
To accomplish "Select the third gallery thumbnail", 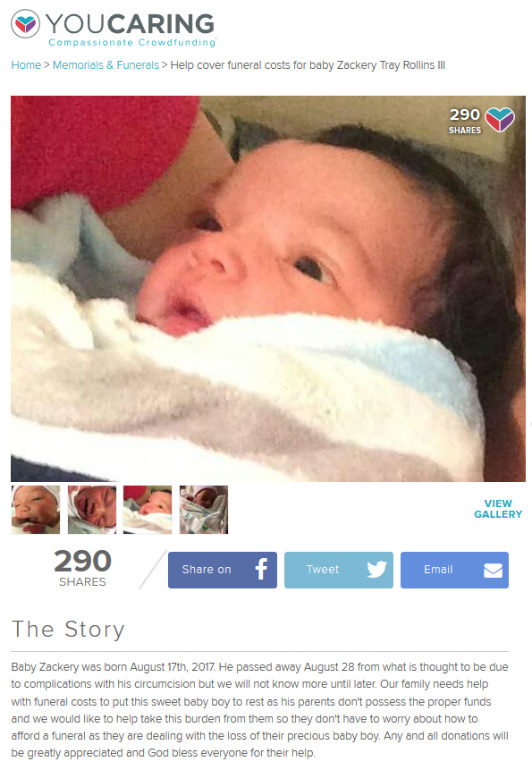I will [x=148, y=509].
